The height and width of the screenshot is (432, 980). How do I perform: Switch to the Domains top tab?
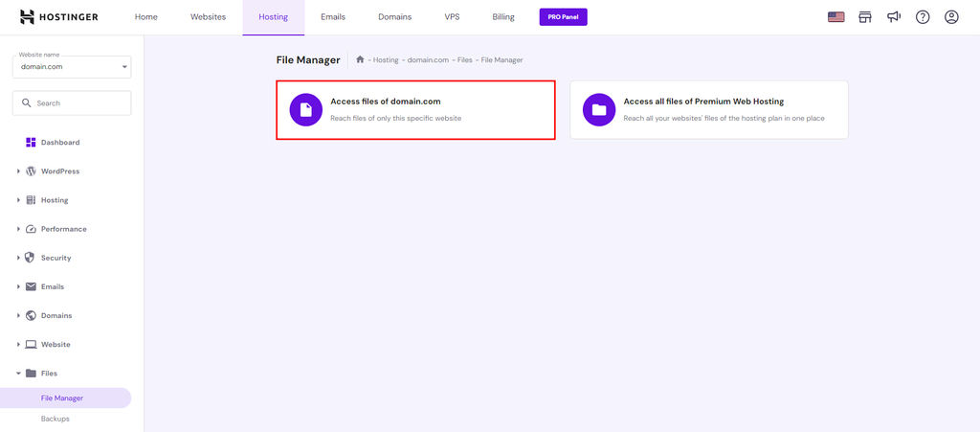coord(394,17)
